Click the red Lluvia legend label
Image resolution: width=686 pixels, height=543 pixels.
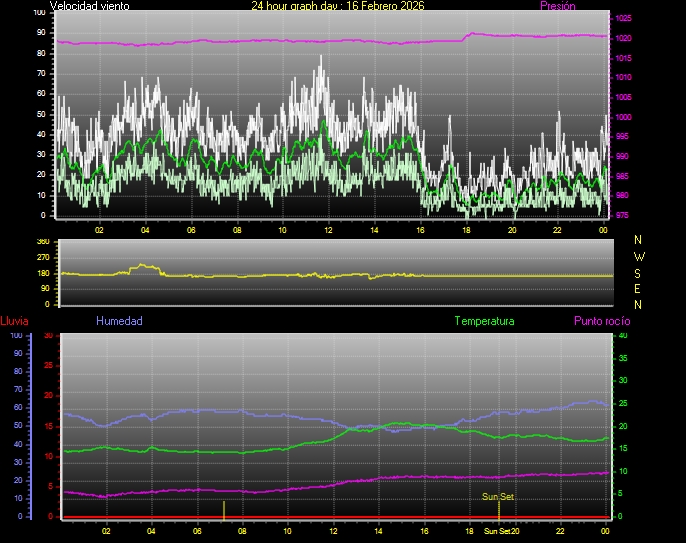click(13, 321)
